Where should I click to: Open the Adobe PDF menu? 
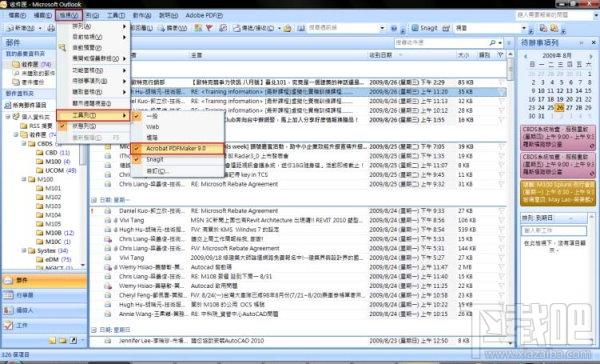point(204,15)
